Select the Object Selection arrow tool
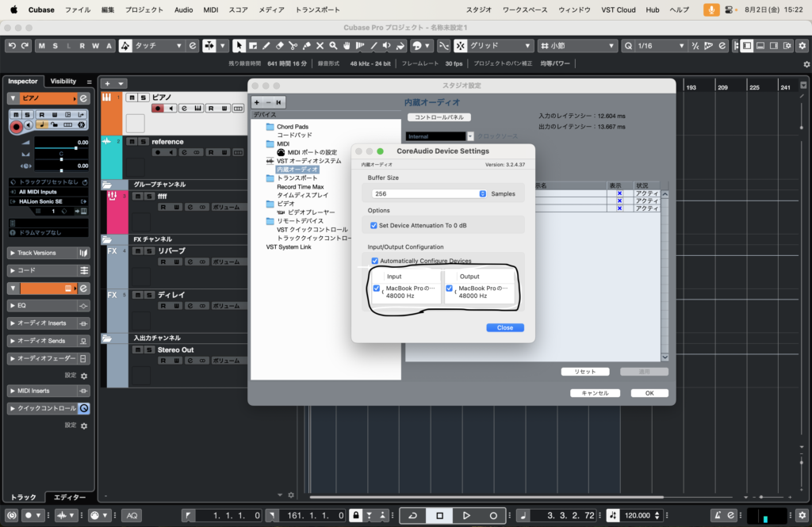This screenshot has height=527, width=812. point(239,46)
